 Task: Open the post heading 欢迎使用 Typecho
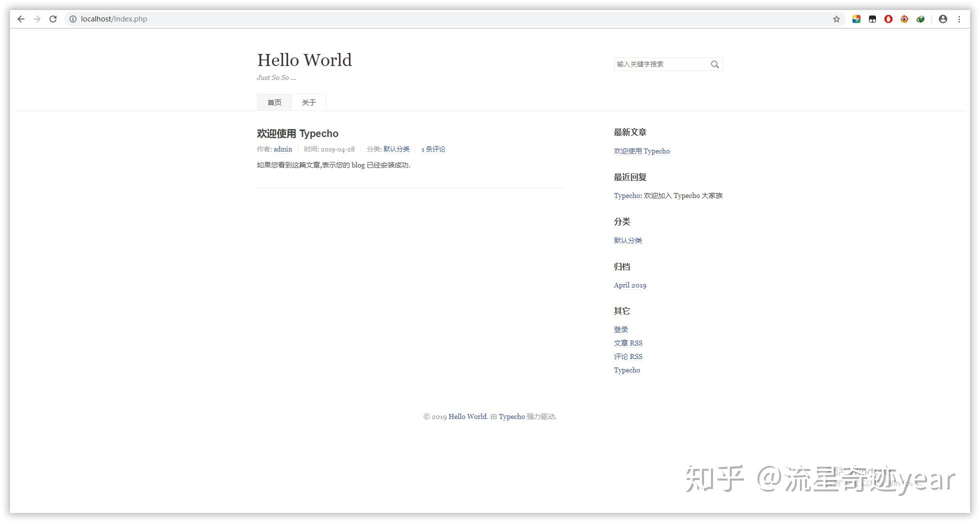[297, 133]
